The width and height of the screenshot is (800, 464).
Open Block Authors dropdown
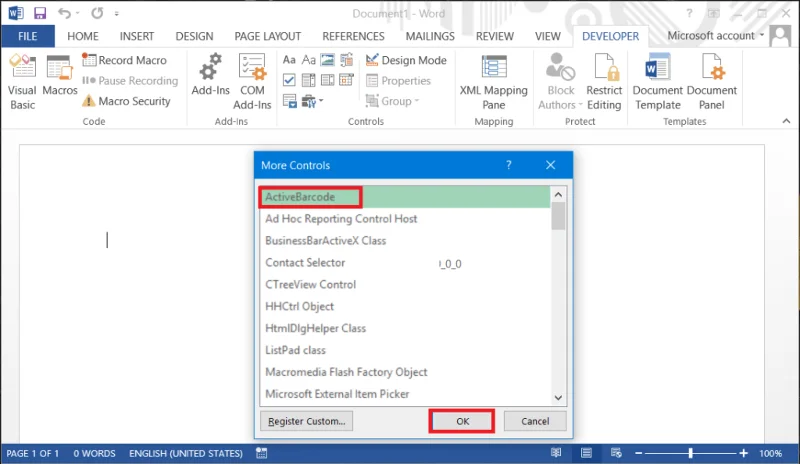(560, 82)
